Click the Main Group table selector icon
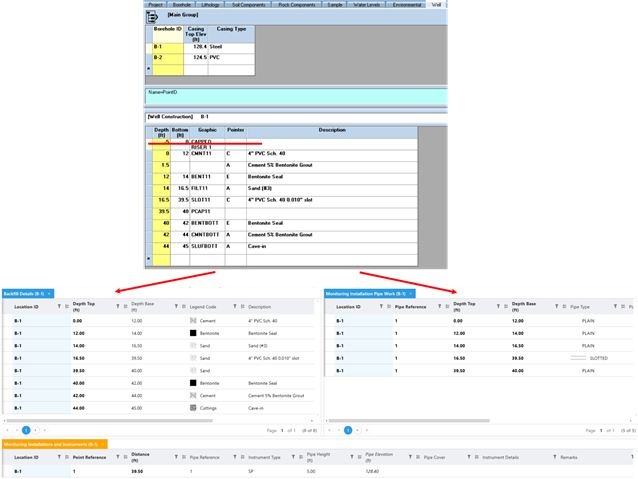Screen dimensions: 638x479 tap(152, 17)
